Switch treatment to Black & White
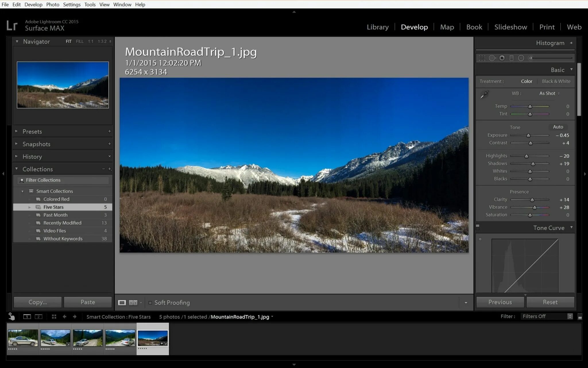The width and height of the screenshot is (588, 368). [x=556, y=81]
